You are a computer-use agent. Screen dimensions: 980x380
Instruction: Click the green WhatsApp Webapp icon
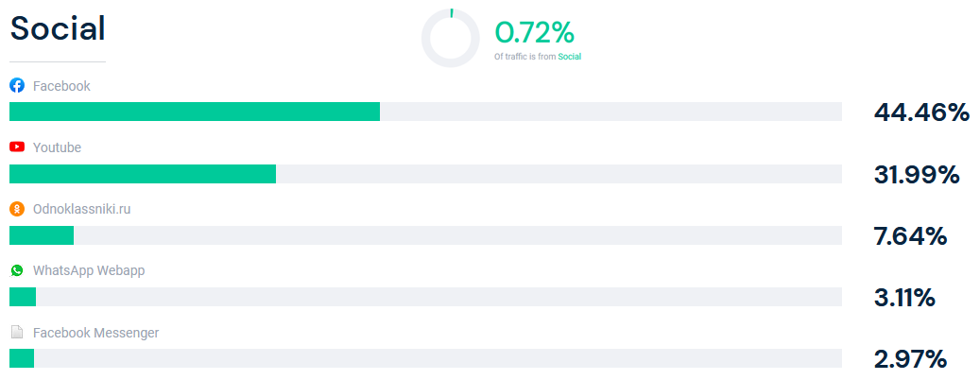point(17,270)
